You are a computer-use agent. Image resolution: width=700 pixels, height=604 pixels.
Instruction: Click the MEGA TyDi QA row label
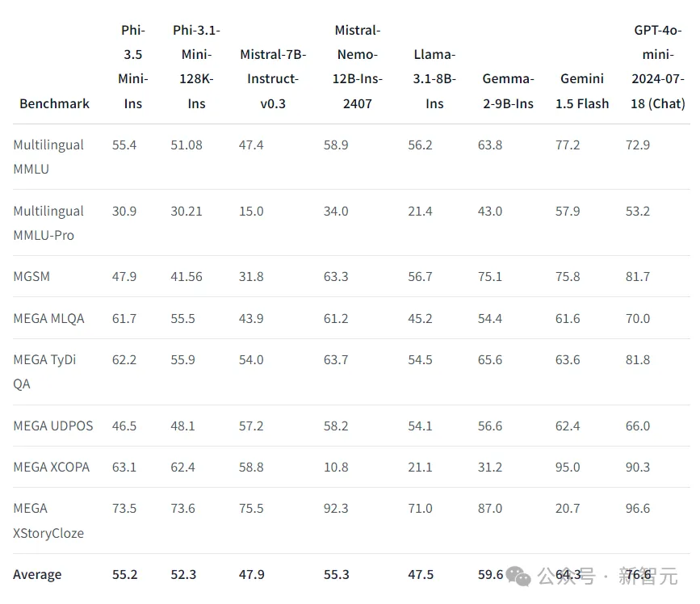[x=44, y=372]
